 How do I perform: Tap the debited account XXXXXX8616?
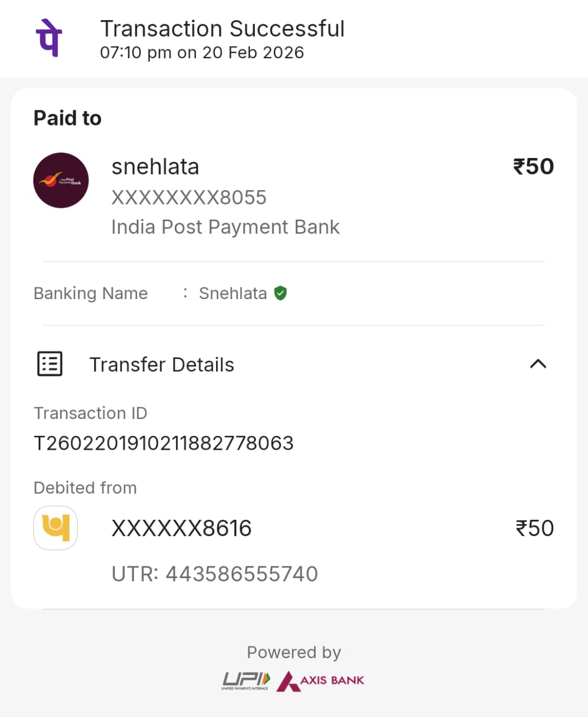click(x=181, y=528)
